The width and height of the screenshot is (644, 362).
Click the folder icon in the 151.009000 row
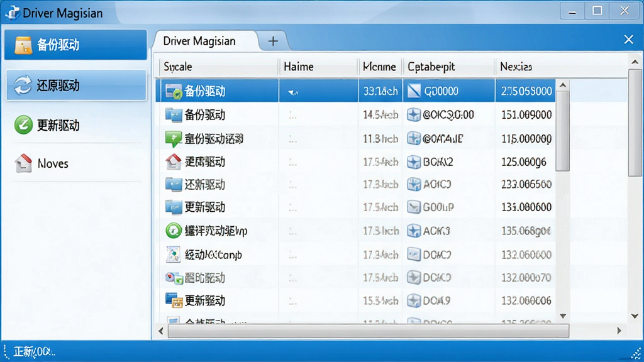(x=174, y=115)
